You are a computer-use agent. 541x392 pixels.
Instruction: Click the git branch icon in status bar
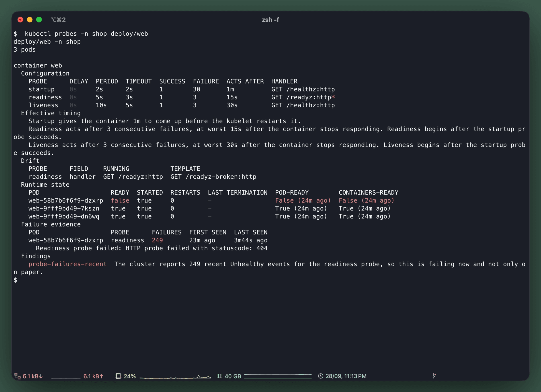click(434, 376)
